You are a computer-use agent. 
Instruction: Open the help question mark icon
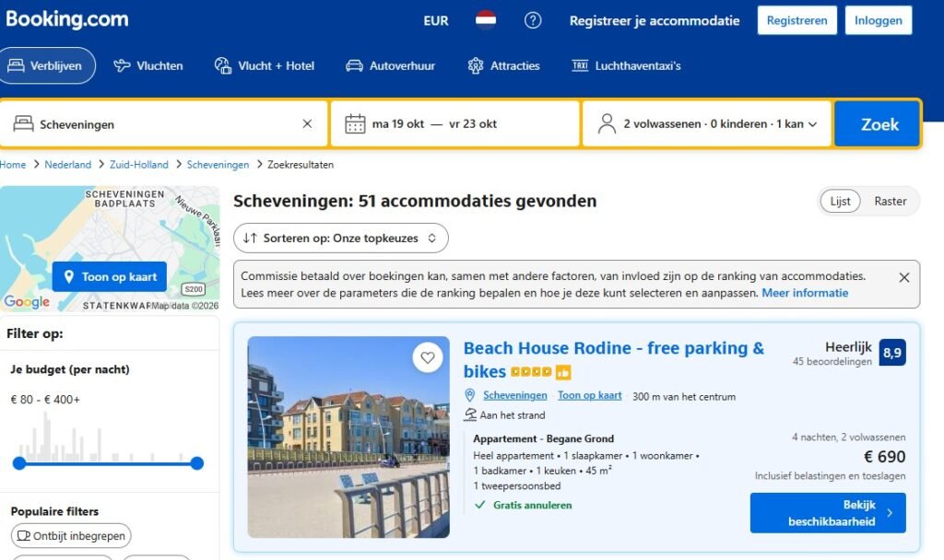533,20
